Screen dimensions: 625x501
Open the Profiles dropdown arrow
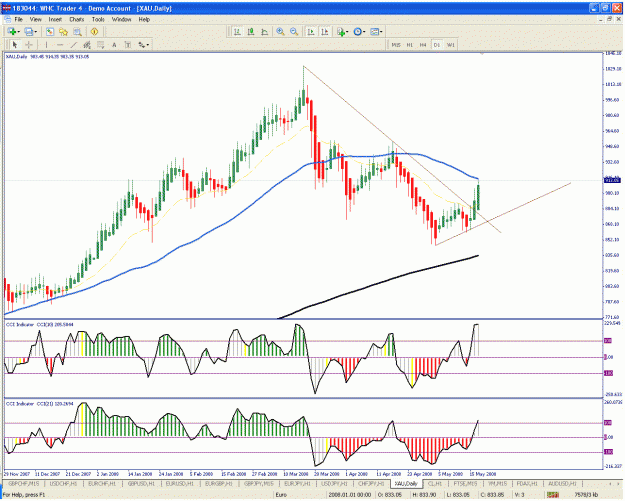pyautogui.click(x=36, y=32)
